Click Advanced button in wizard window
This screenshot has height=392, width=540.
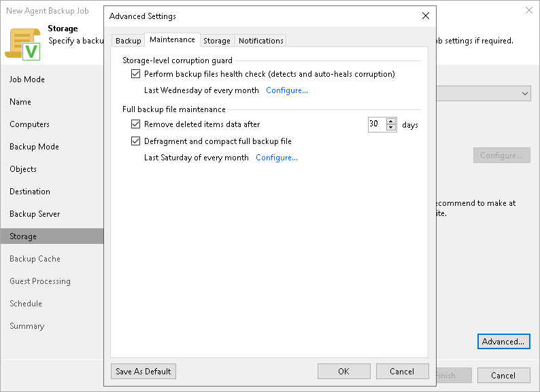click(x=503, y=342)
